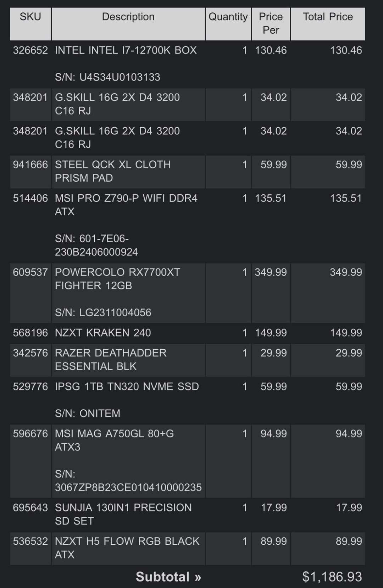The width and height of the screenshot is (383, 588).
Task: Select the Razer DeathAdder Essential BLK item
Action: click(x=111, y=360)
